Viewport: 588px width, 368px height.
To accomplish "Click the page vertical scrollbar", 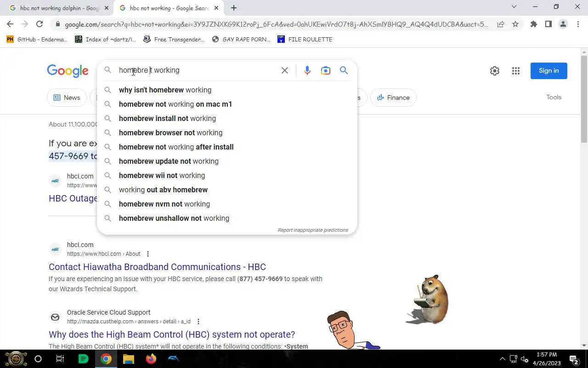I will [584, 198].
